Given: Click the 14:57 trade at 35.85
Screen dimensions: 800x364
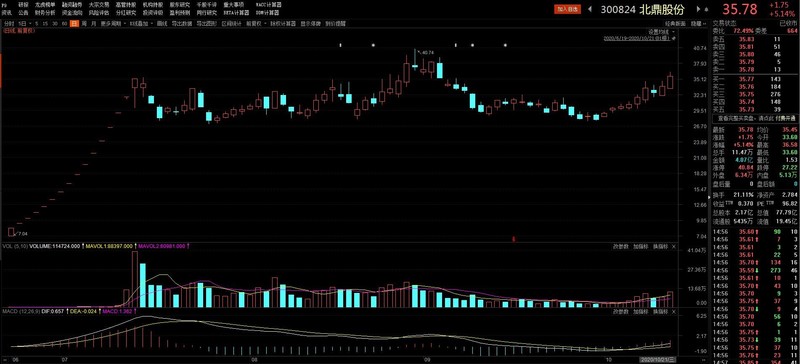Looking at the screenshot, I should [755, 361].
